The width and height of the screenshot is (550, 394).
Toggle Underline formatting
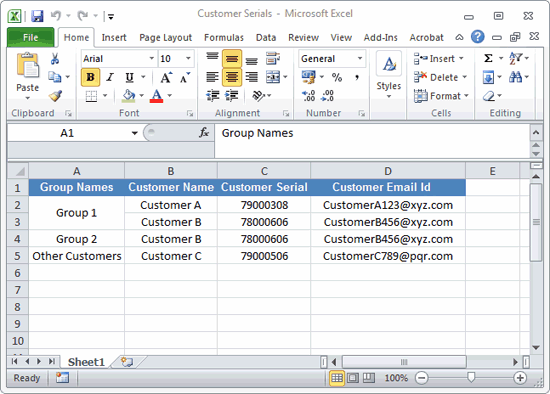(129, 77)
